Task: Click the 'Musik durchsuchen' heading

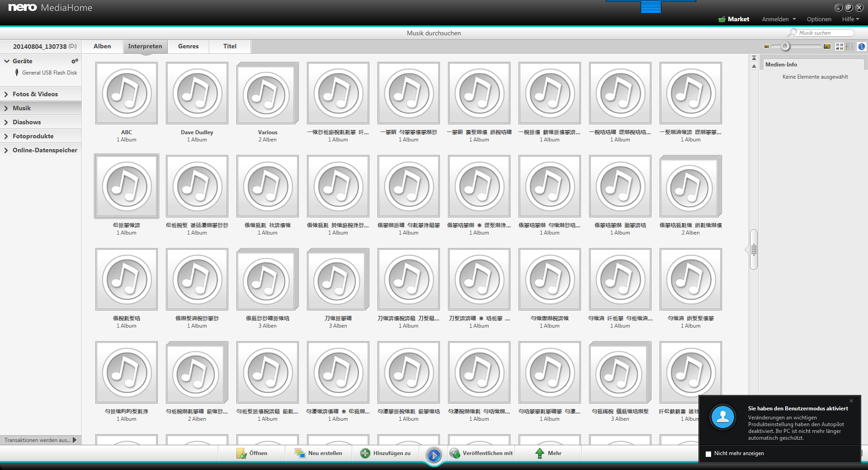Action: 434,33
